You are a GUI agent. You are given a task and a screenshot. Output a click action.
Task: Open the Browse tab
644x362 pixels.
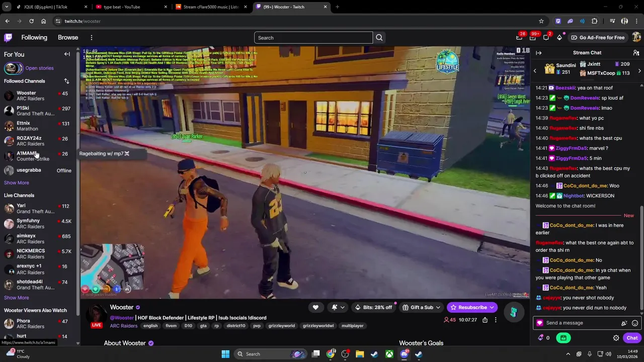click(68, 38)
